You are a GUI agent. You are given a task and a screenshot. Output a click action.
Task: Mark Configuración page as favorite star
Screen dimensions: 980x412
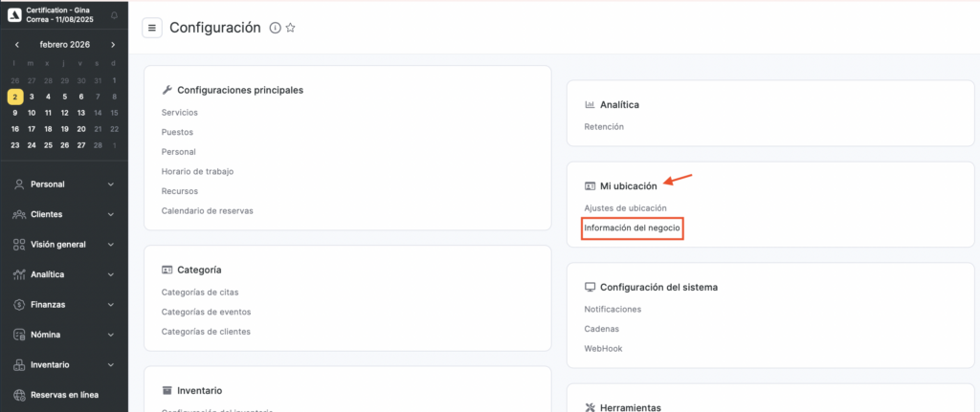coord(290,29)
